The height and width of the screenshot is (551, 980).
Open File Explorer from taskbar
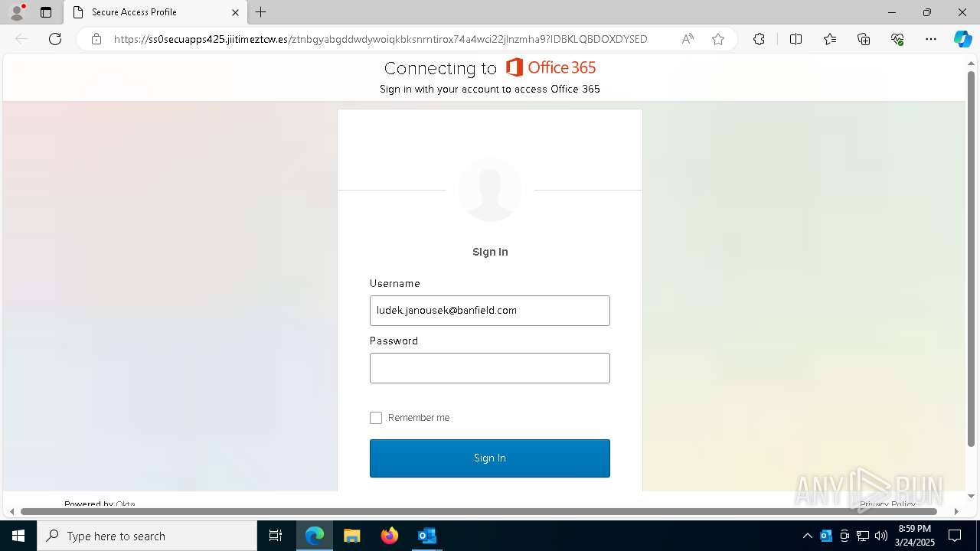pyautogui.click(x=352, y=536)
